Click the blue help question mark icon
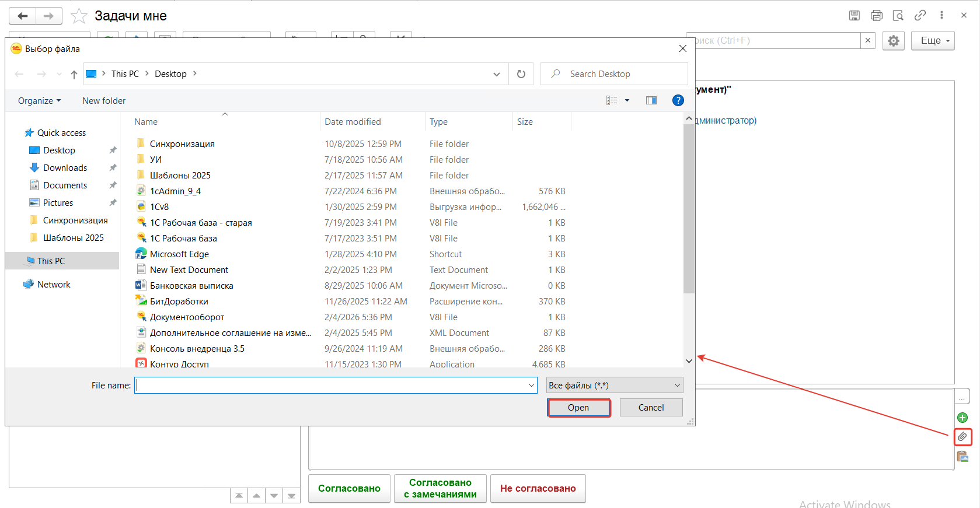Image resolution: width=980 pixels, height=508 pixels. pyautogui.click(x=678, y=100)
